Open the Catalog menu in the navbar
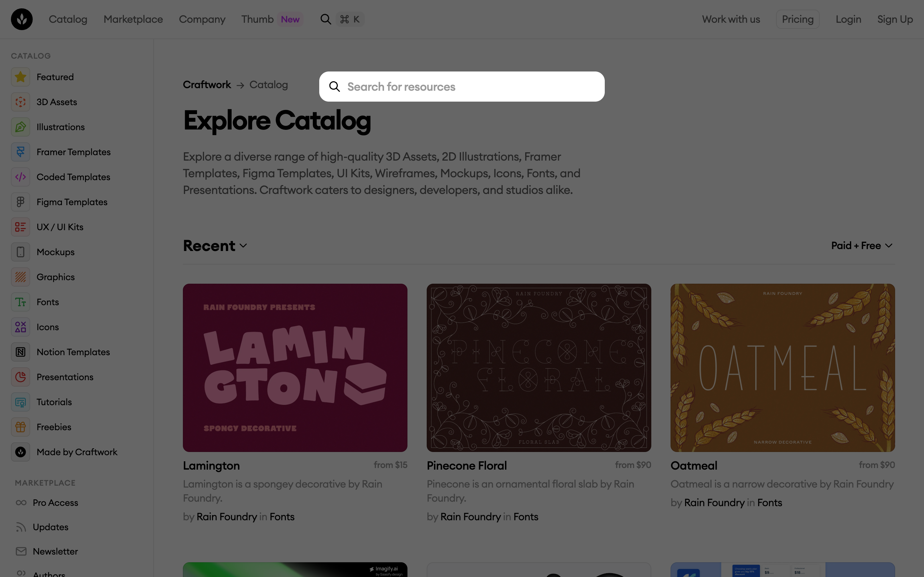 (68, 19)
